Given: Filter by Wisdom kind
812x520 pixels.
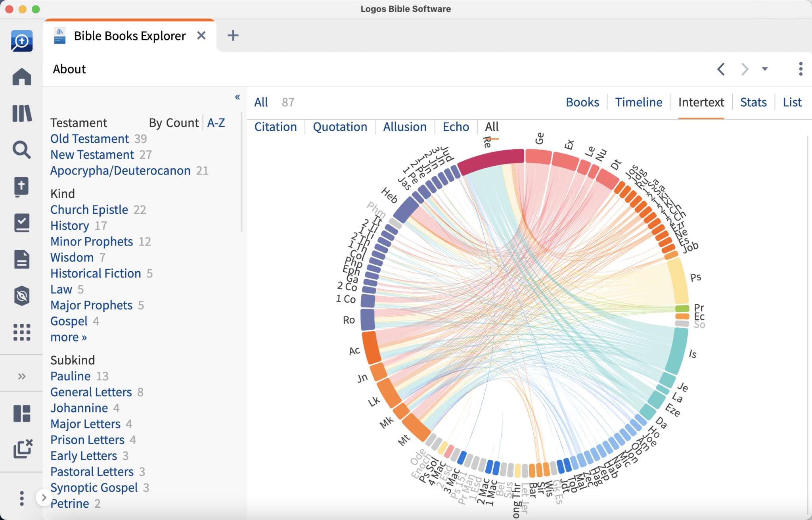Looking at the screenshot, I should [x=72, y=257].
